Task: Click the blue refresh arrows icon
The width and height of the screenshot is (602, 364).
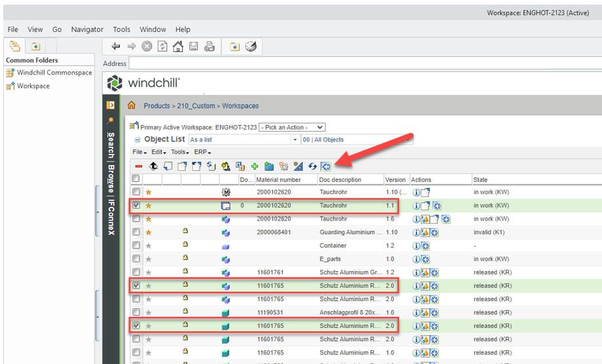Action: [312, 166]
